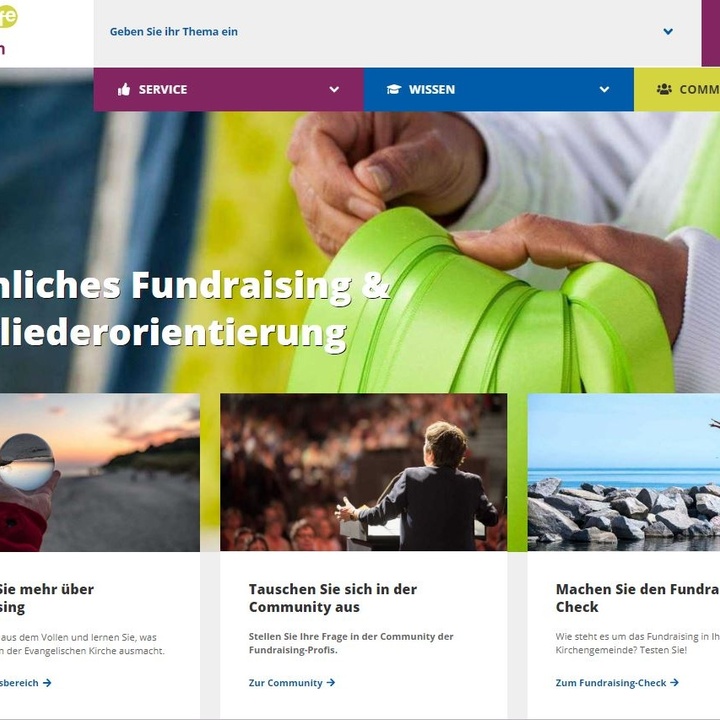Click the thumbs-up icon next to SERVICE
The width and height of the screenshot is (720, 720).
(x=124, y=89)
